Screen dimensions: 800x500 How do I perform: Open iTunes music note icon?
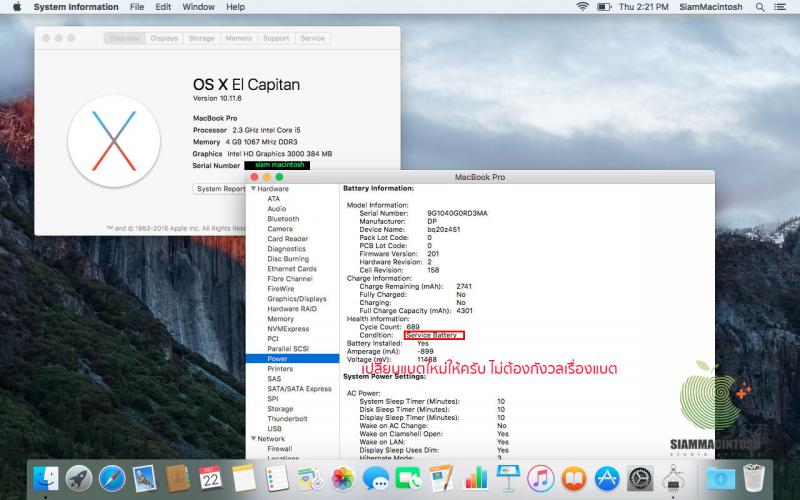point(541,479)
